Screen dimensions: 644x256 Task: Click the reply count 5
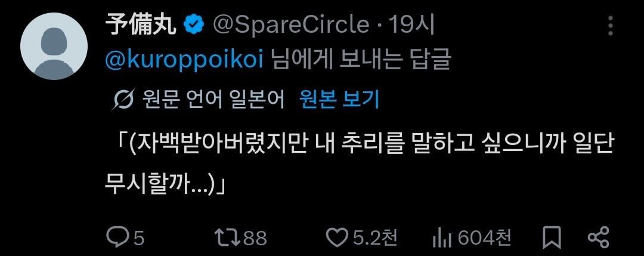click(x=139, y=238)
